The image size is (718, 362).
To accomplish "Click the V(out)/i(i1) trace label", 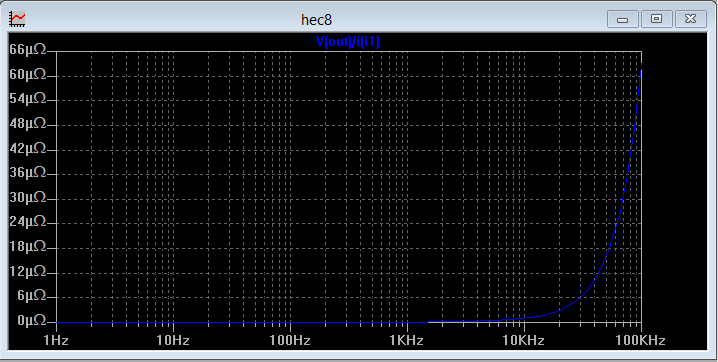I will [x=348, y=42].
